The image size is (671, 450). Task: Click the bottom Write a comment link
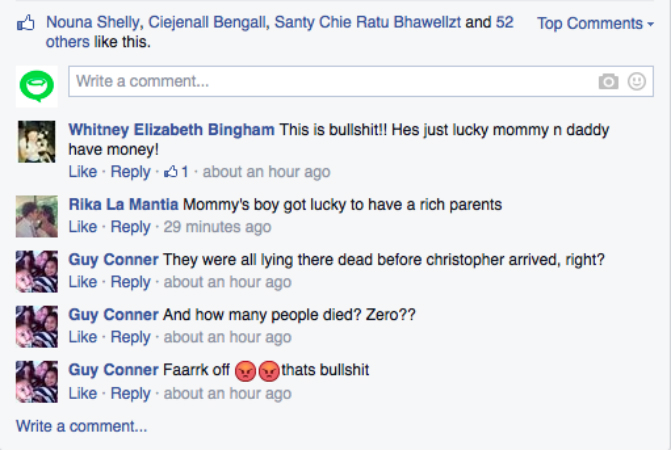81,426
